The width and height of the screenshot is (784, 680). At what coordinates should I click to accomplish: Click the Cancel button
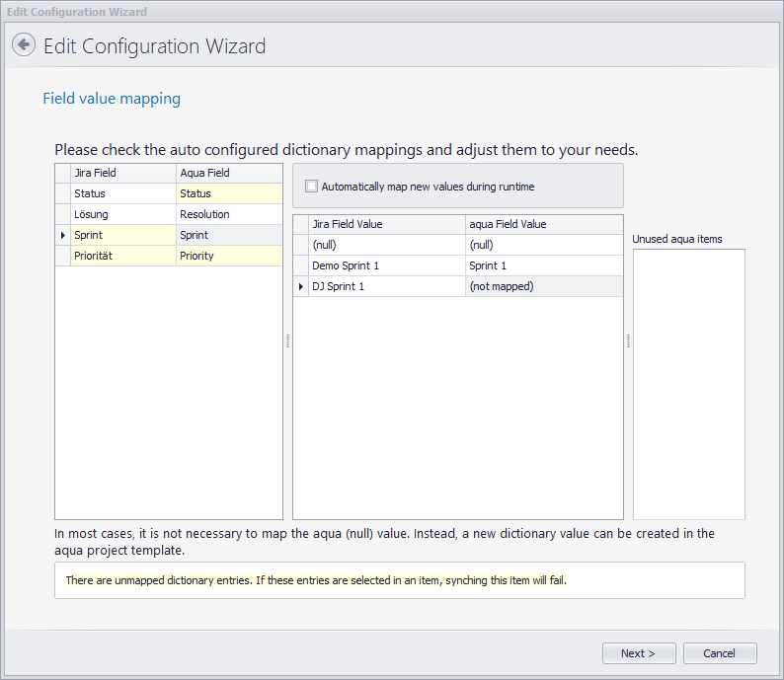coord(719,653)
